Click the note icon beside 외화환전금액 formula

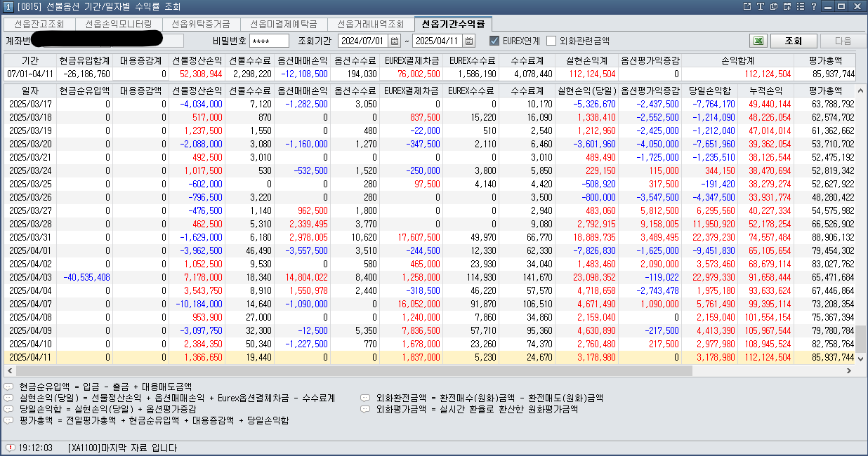pos(365,398)
